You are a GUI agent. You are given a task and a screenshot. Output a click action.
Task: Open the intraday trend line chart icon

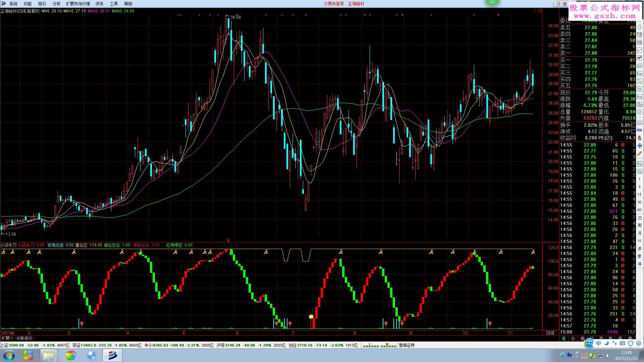pos(640,50)
